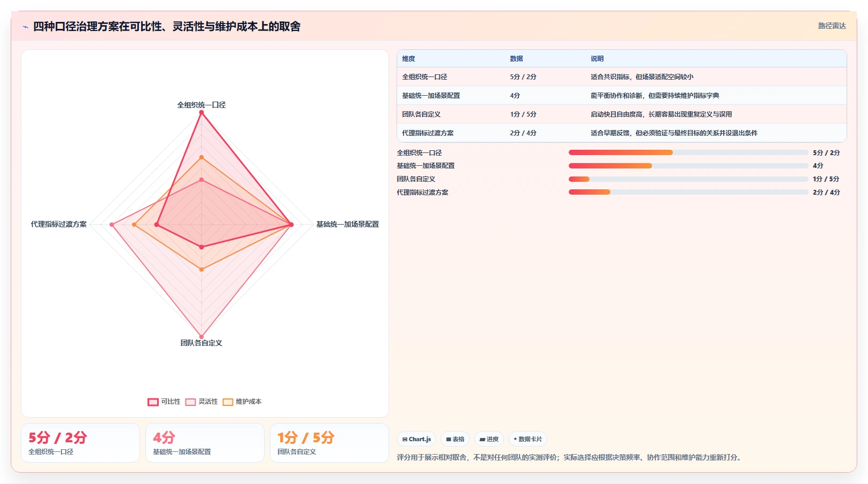Click the 路径雷达 label in the header
868x484 pixels.
(832, 26)
